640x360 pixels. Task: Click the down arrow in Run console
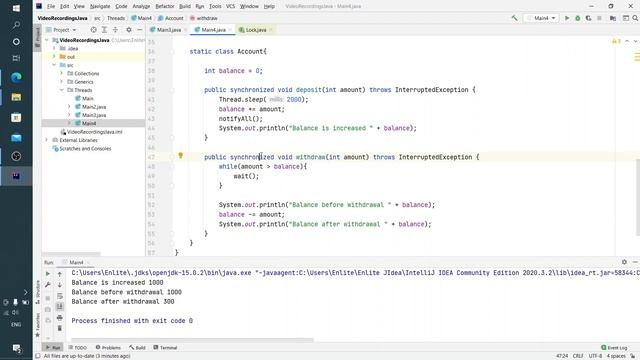60,284
